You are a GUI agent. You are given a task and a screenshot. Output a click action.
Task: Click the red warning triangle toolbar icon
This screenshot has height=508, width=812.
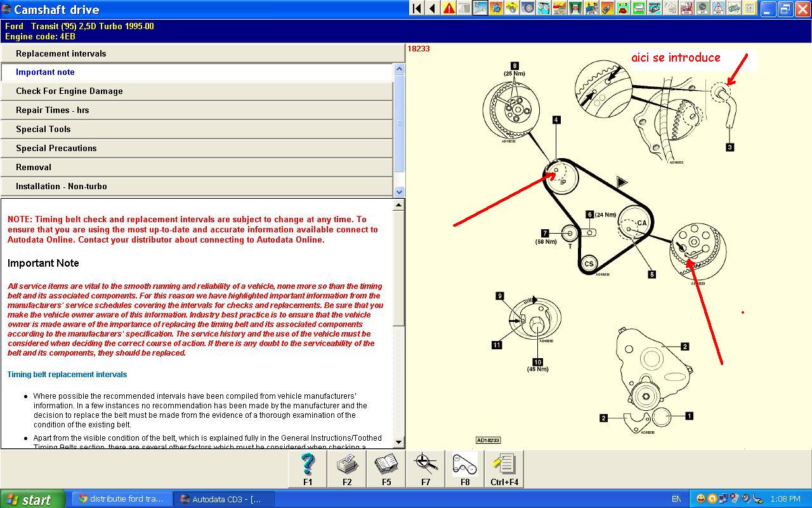tap(449, 8)
